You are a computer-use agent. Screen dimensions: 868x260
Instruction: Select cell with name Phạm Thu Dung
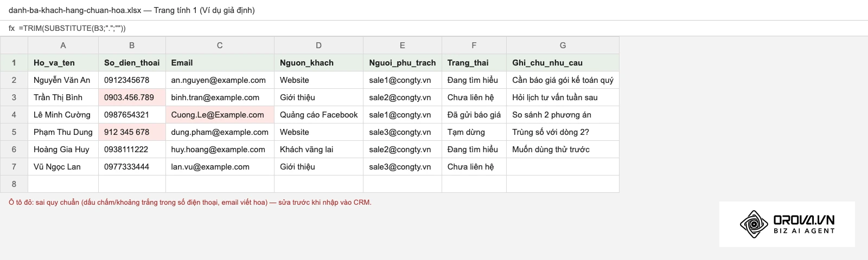tap(63, 132)
